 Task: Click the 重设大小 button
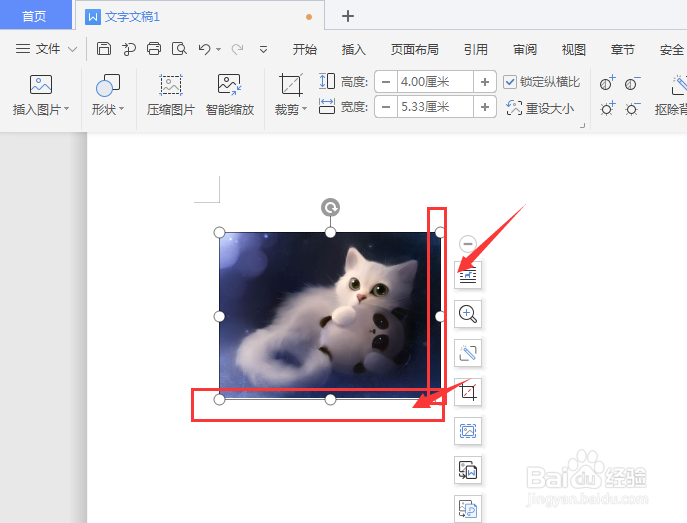click(540, 108)
